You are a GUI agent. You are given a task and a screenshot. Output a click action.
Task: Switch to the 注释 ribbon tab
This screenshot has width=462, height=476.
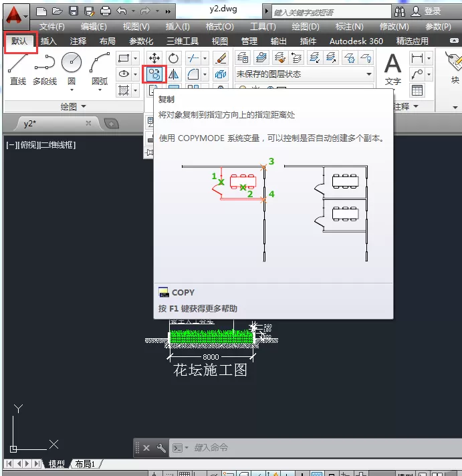point(78,41)
